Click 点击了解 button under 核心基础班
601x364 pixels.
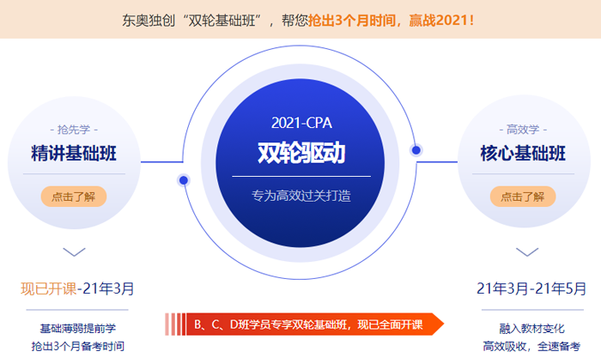click(523, 196)
